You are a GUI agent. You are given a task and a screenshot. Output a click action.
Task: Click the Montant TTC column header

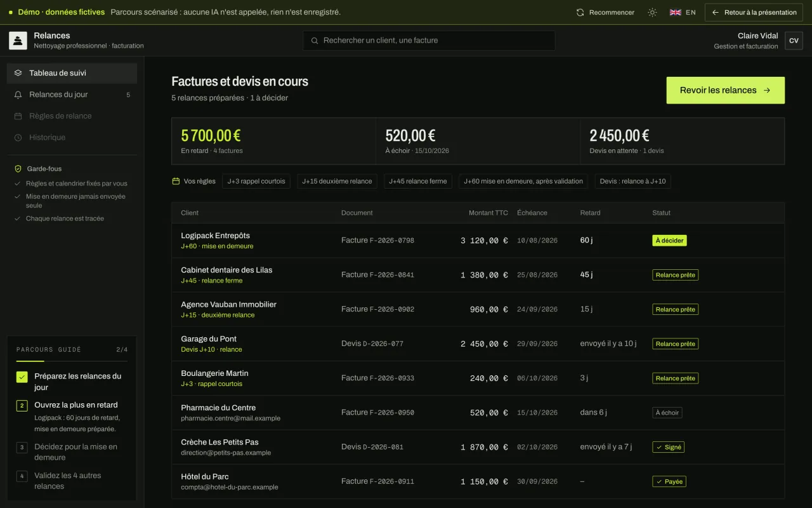pos(488,213)
